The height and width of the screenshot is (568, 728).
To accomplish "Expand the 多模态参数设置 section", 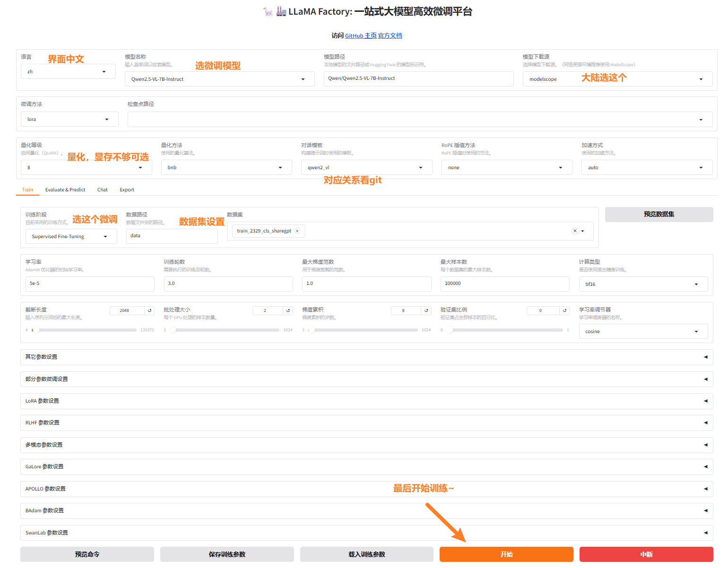I will 367,445.
